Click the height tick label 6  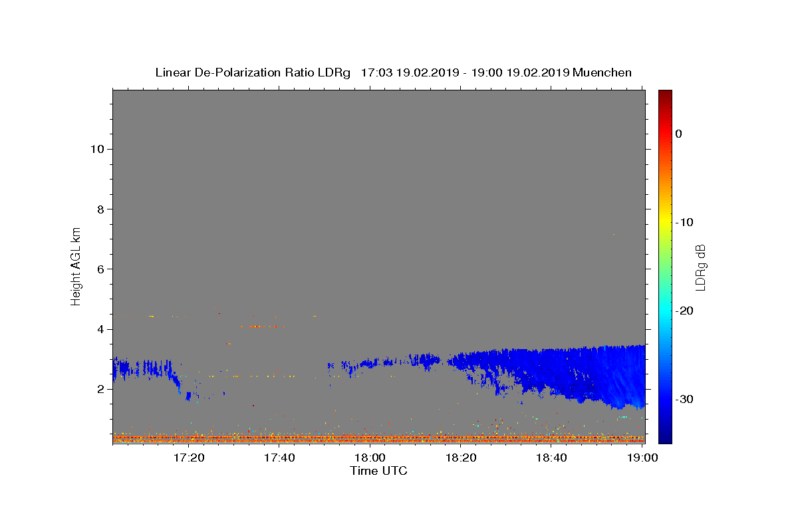[x=99, y=269]
